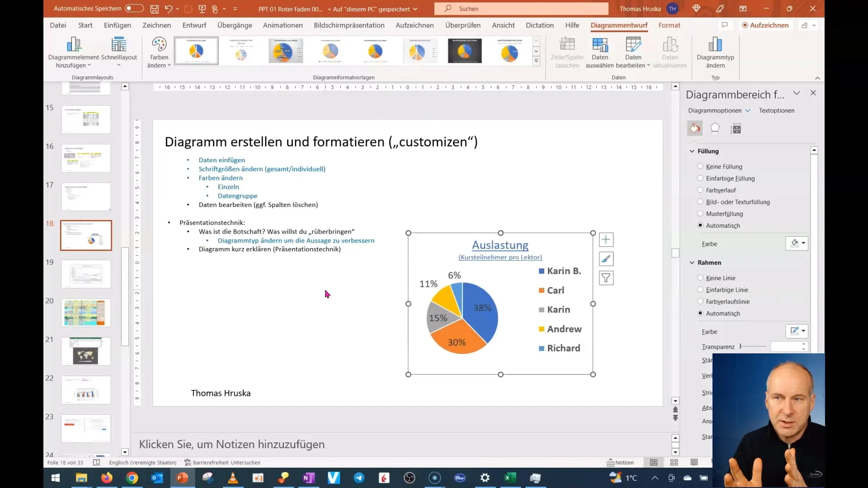
Task: Click Diagrammtyp ändern um Aussage zu verbessern
Action: click(296, 240)
